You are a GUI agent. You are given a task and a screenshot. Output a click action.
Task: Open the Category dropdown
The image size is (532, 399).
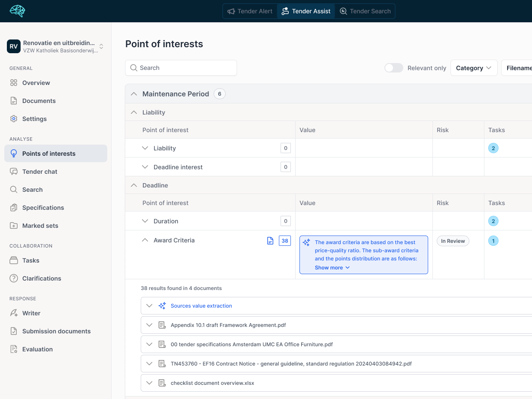click(474, 68)
